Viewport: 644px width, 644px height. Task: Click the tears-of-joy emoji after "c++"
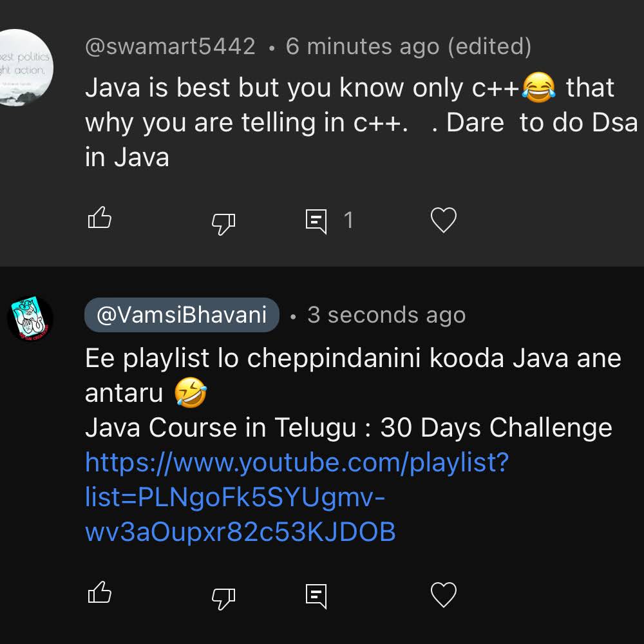coord(538,88)
